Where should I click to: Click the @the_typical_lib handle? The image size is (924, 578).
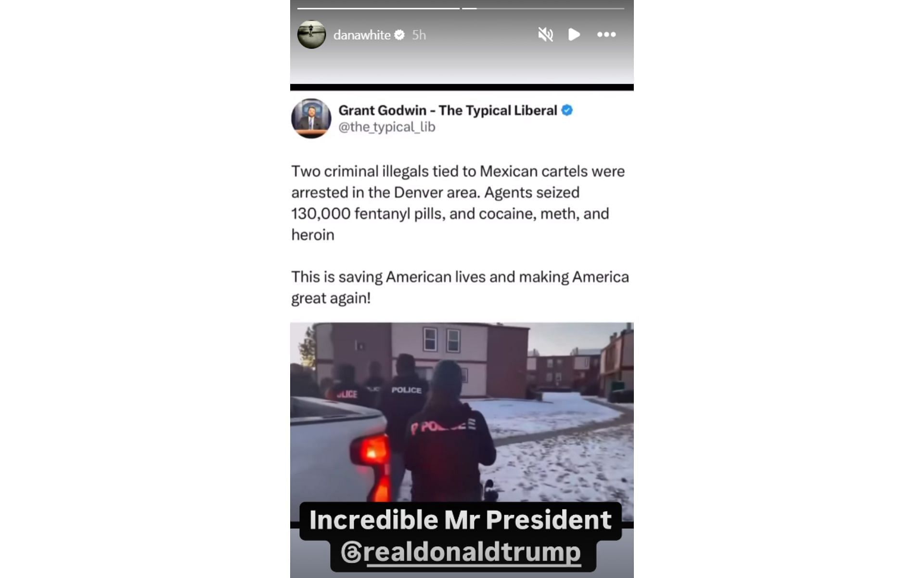(x=387, y=127)
